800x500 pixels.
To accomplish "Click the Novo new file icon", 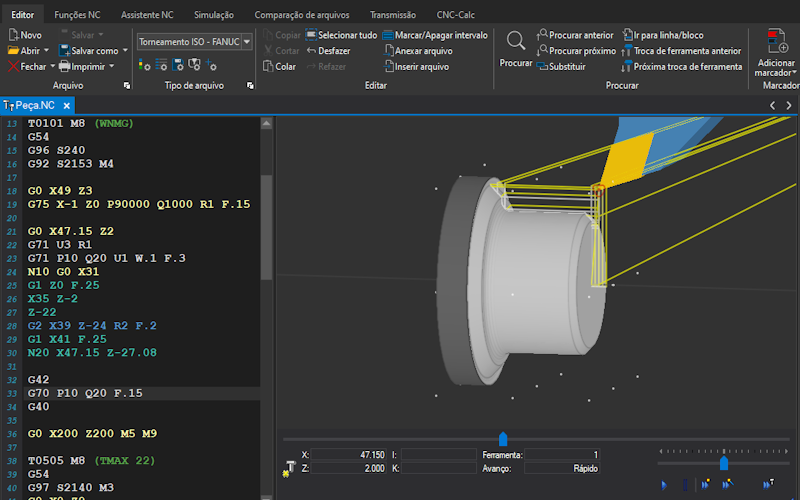I will [x=13, y=35].
